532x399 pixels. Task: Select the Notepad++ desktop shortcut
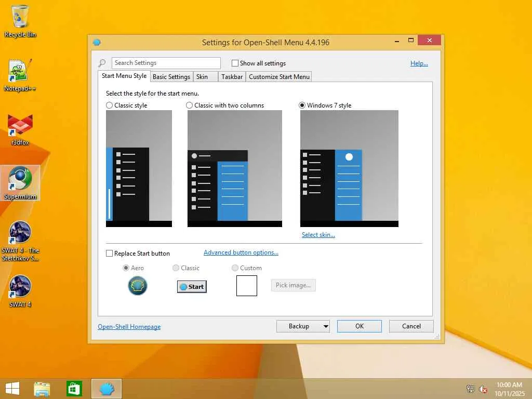coord(20,75)
